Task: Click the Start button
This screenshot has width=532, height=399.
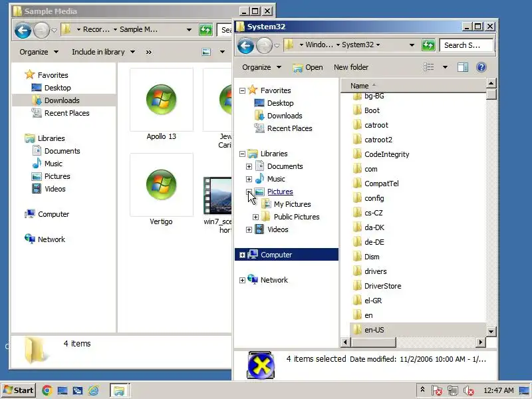Action: pyautogui.click(x=19, y=390)
